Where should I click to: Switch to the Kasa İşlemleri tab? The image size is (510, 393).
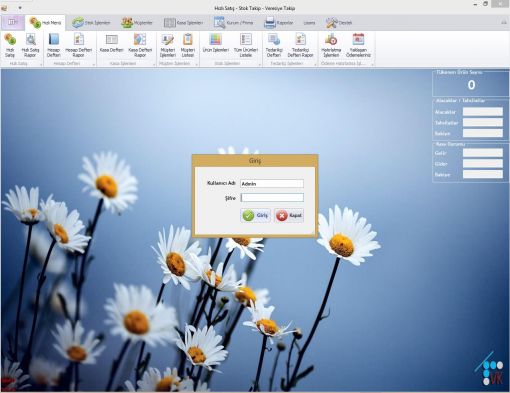(x=183, y=23)
